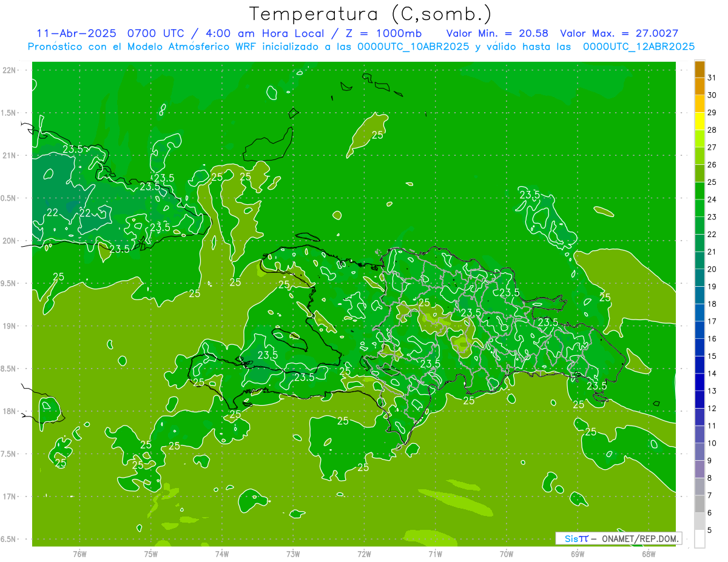The width and height of the screenshot is (728, 562).
Task: Select the initialization stamp "0000UTC_10ABR2025"
Action: point(413,47)
